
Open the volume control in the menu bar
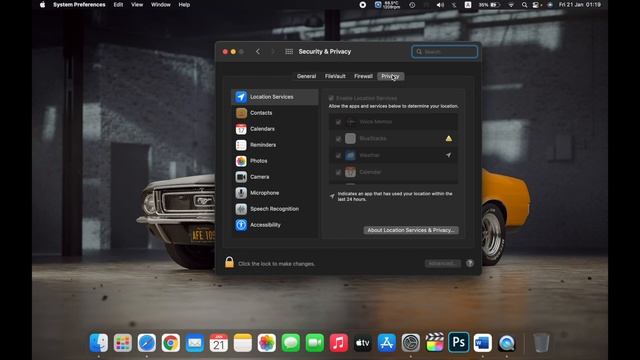tap(440, 5)
